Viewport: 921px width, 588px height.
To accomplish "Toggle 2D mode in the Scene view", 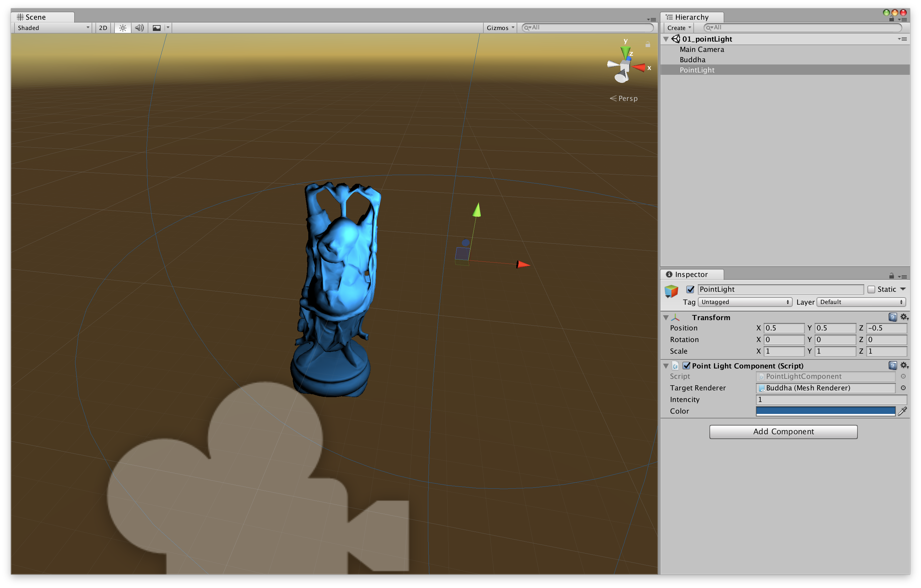I will pos(103,27).
